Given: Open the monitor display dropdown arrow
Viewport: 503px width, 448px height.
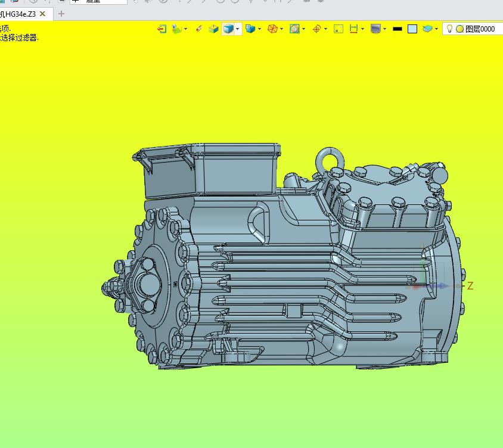Looking at the screenshot, I should (x=384, y=29).
